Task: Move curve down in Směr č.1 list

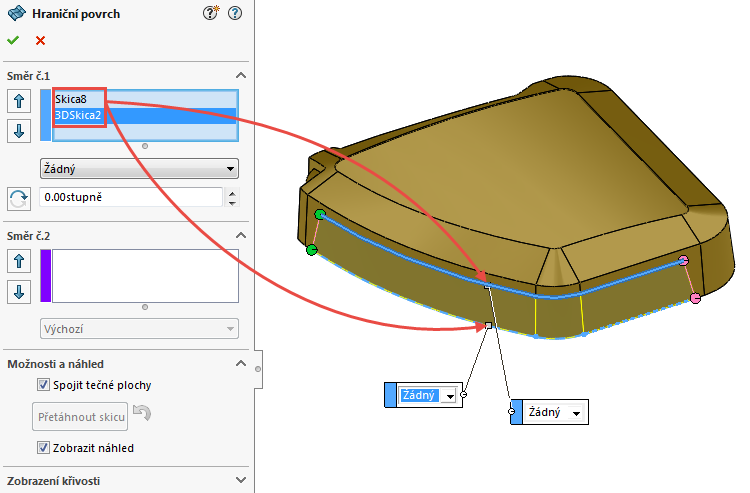Action: (19, 131)
